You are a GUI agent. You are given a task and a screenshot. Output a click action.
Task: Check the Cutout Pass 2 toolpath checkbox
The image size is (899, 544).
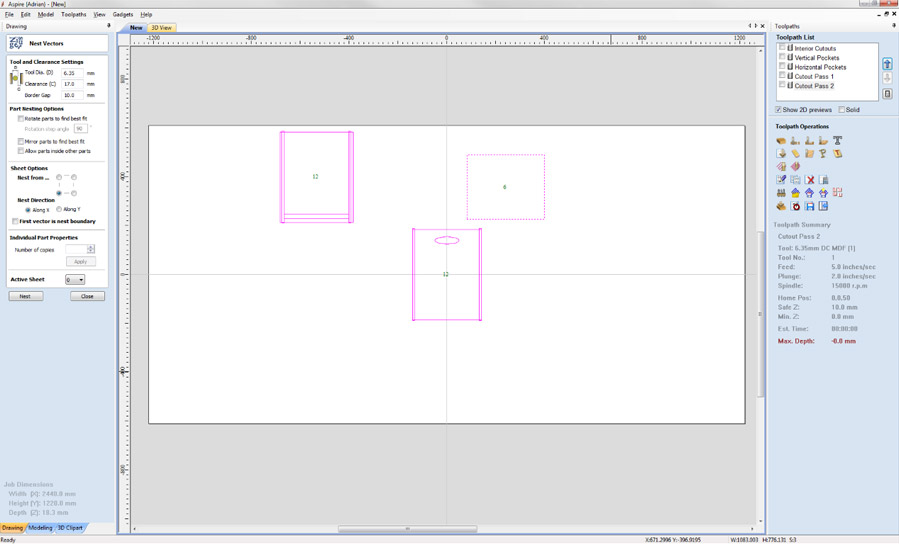[782, 85]
